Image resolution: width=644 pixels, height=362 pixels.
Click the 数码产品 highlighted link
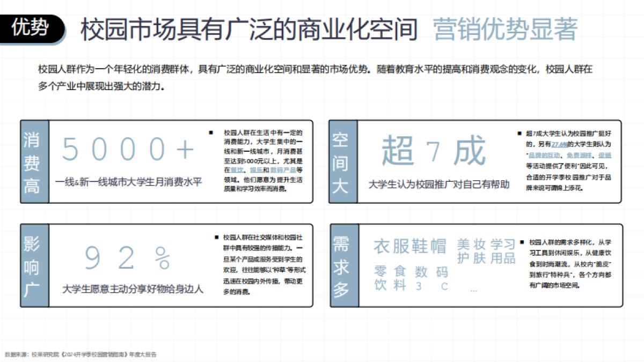[x=284, y=170]
